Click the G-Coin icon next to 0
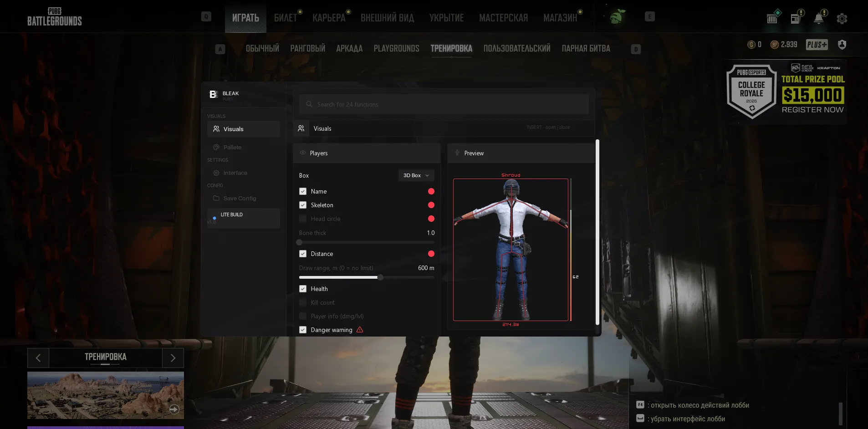 point(751,45)
